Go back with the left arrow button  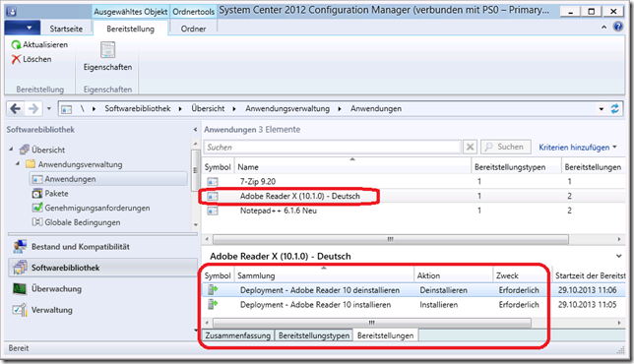pyautogui.click(x=16, y=108)
